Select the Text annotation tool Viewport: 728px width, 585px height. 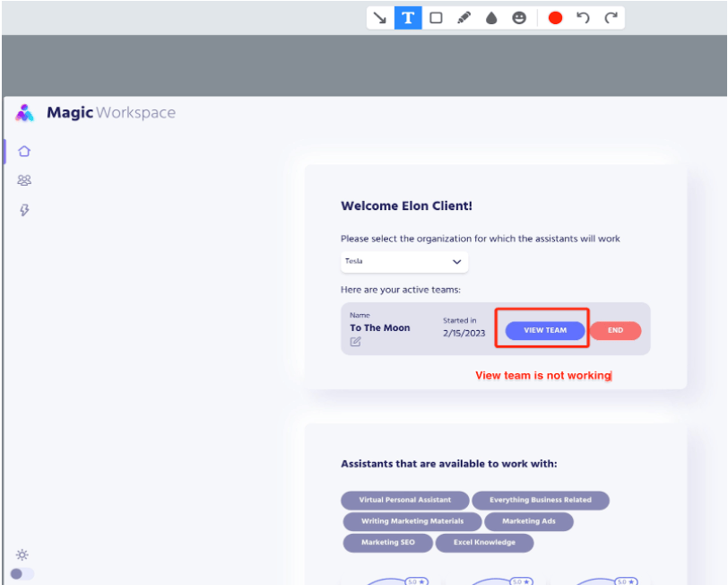pos(408,18)
